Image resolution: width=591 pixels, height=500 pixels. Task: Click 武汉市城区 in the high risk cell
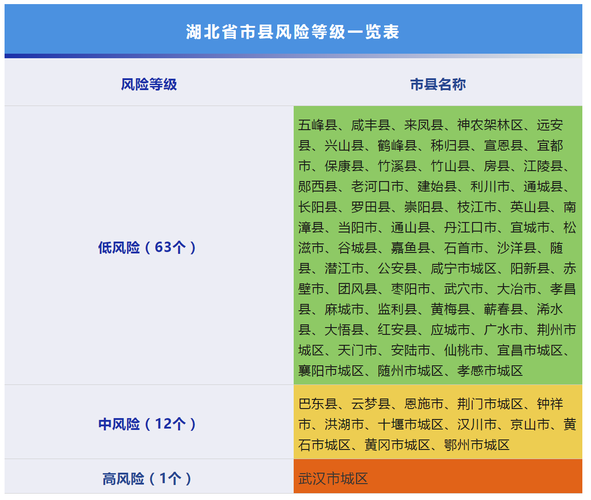333,479
